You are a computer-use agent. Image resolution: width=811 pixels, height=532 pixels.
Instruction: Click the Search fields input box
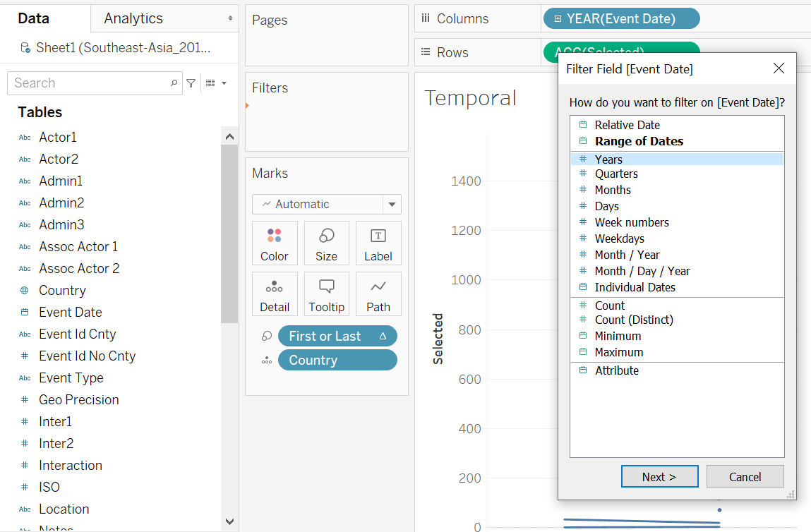click(x=88, y=83)
